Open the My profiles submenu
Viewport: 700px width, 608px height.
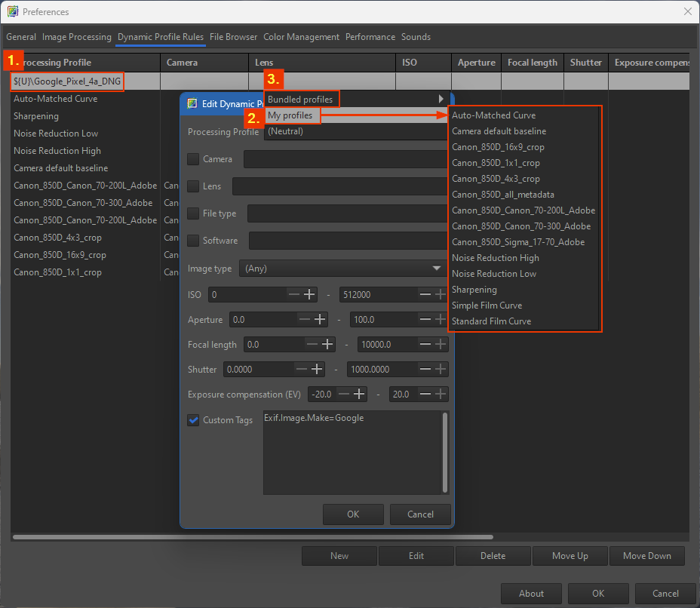[290, 115]
